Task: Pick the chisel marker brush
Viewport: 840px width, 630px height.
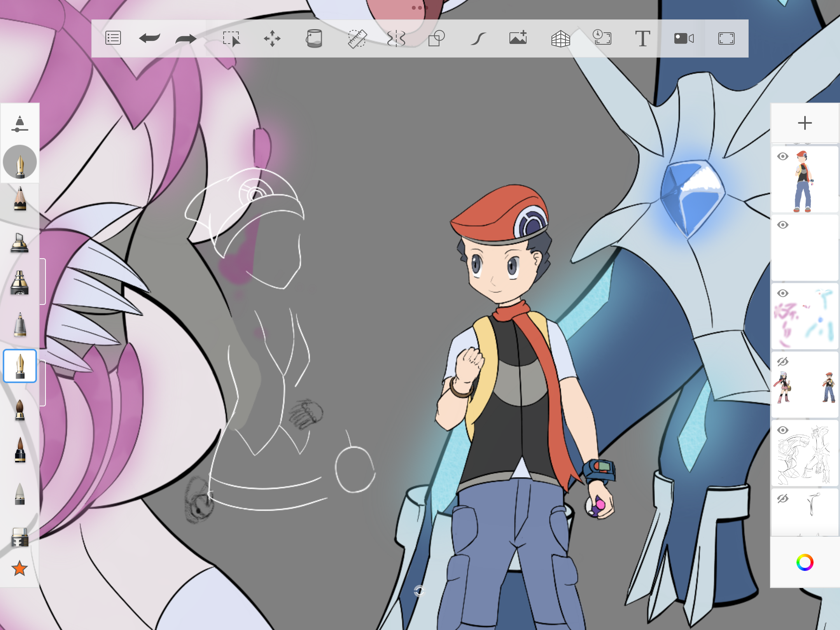Action: pos(19,243)
